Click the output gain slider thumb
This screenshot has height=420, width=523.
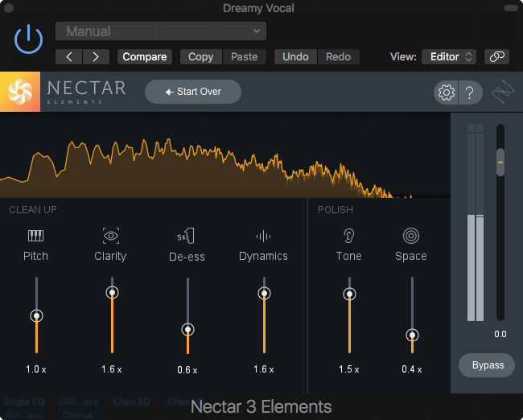tap(500, 163)
